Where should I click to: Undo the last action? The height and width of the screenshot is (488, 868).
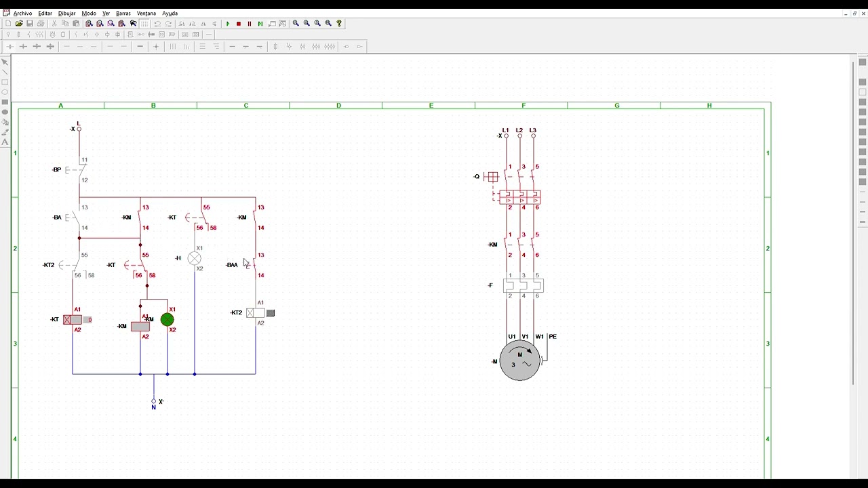point(157,24)
